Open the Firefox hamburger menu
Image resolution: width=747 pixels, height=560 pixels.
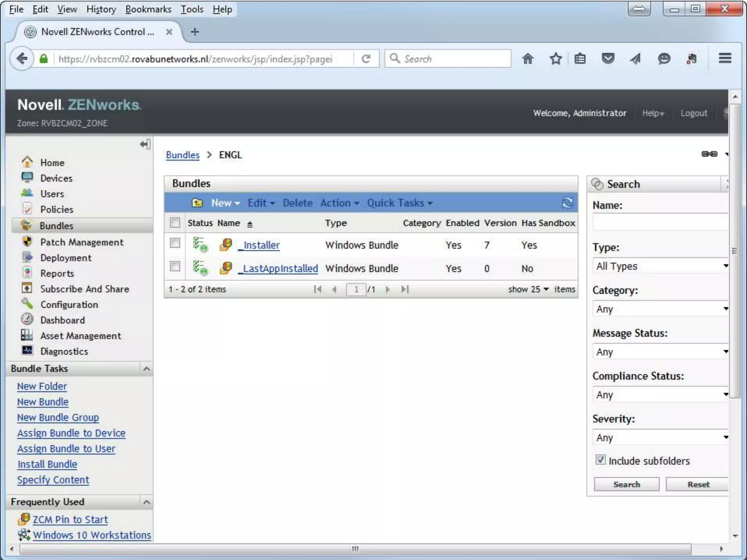pos(725,58)
